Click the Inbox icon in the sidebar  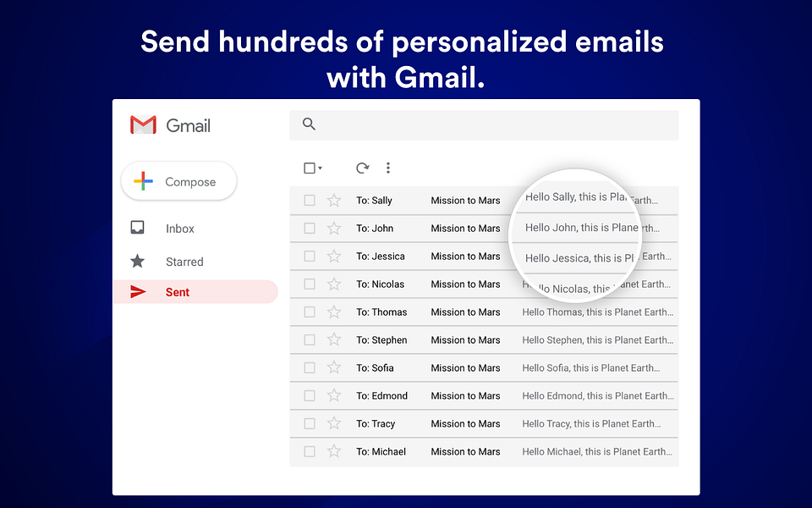(x=139, y=228)
